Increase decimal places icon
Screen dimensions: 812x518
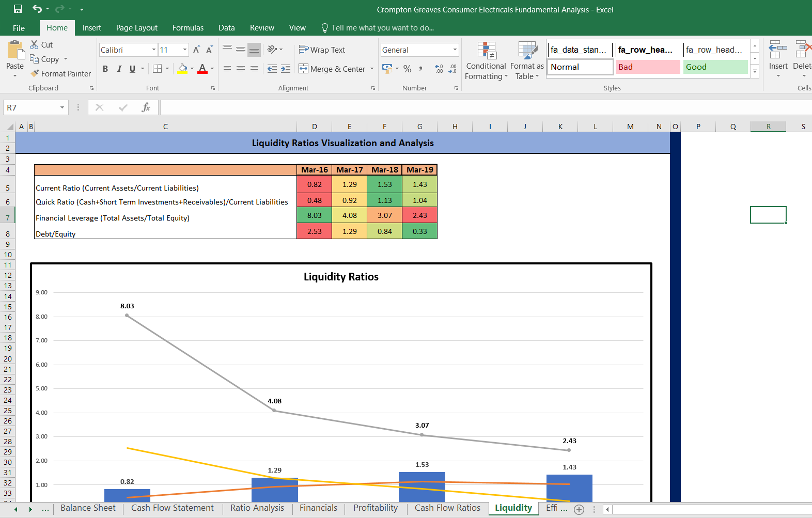[x=439, y=69]
